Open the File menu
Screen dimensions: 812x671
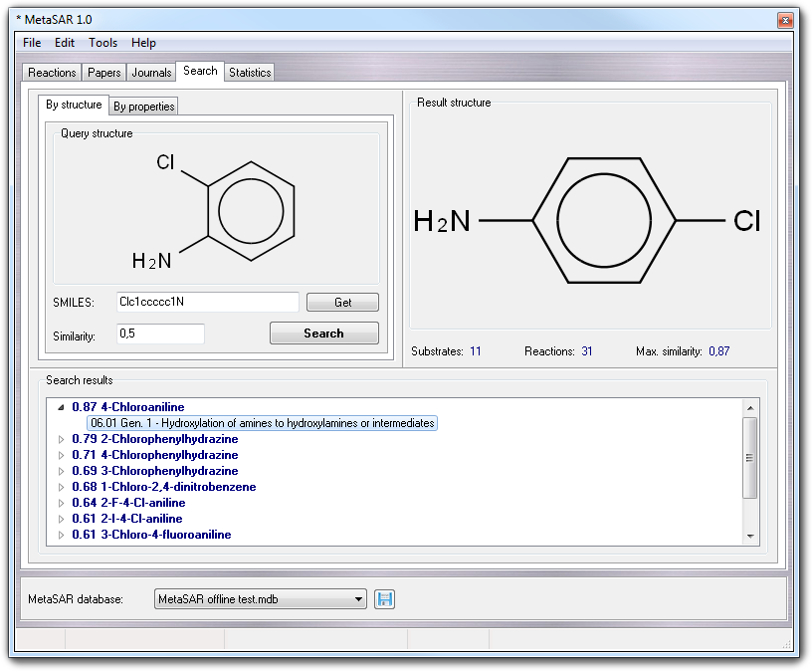(32, 43)
